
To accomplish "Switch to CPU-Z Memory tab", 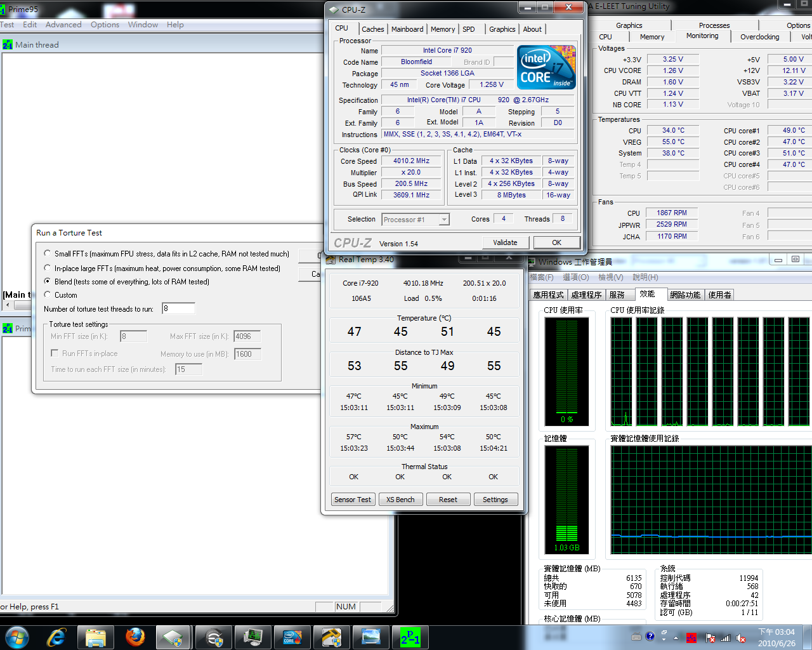I will click(443, 29).
